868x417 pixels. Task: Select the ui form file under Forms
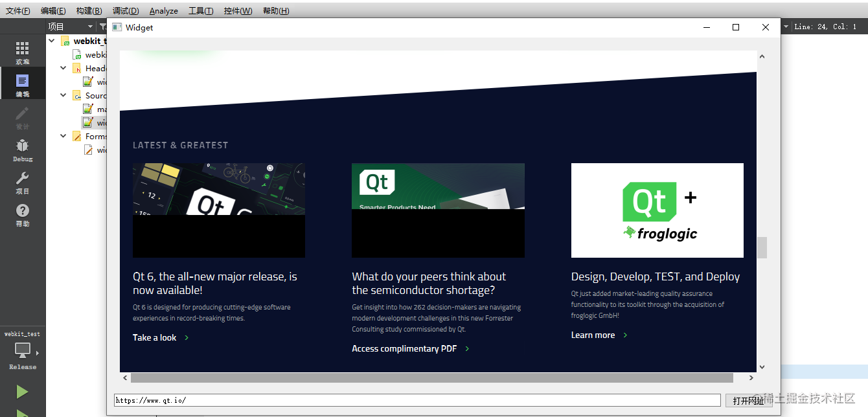[x=88, y=150]
